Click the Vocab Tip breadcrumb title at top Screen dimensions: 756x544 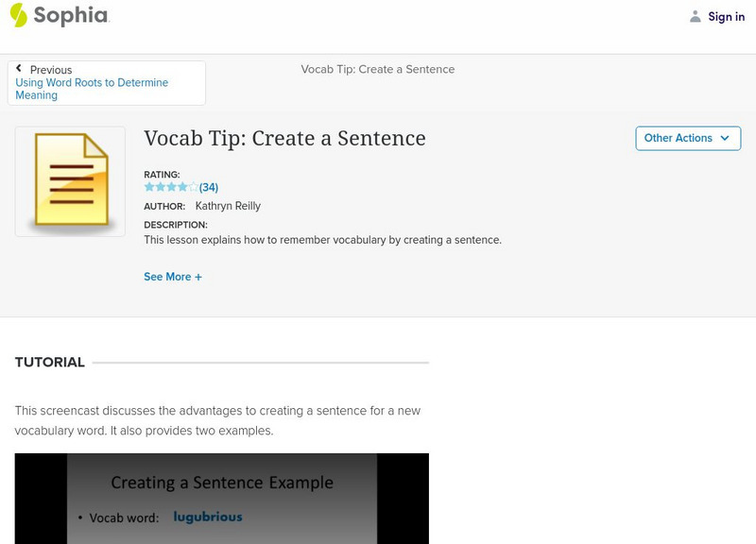377,69
